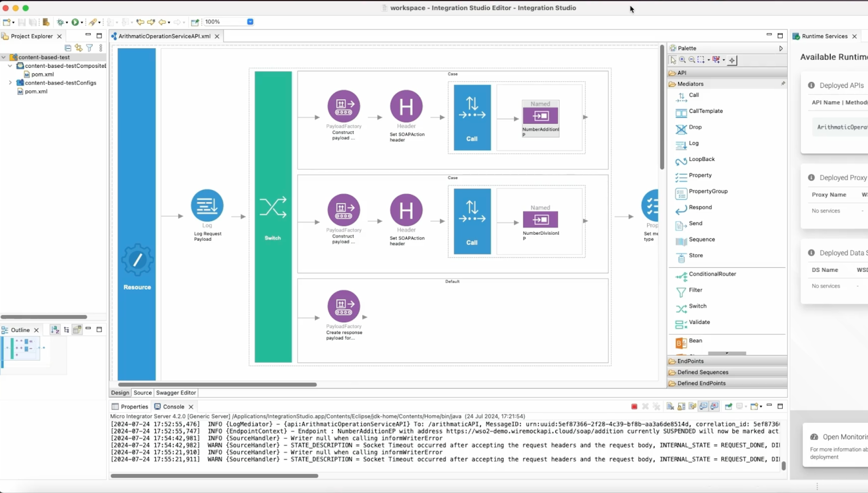This screenshot has height=493, width=868.
Task: Click the console horizontal scrollbar
Action: point(214,476)
